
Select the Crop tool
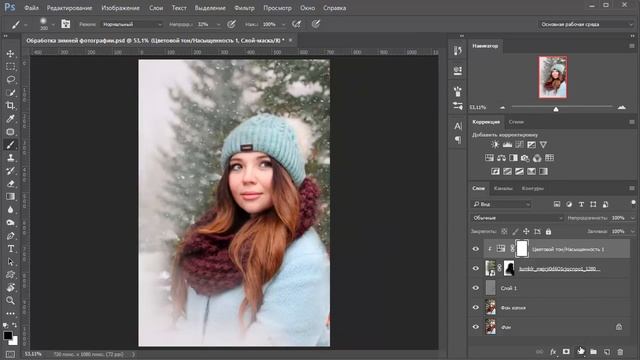coord(11,106)
